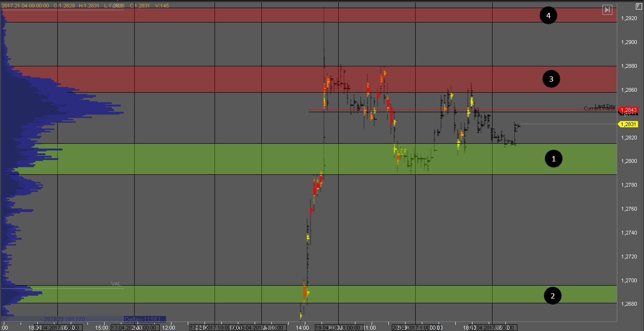This screenshot has width=644, height=331.
Task: Click the 1,2800 price axis label
Action: pos(629,161)
